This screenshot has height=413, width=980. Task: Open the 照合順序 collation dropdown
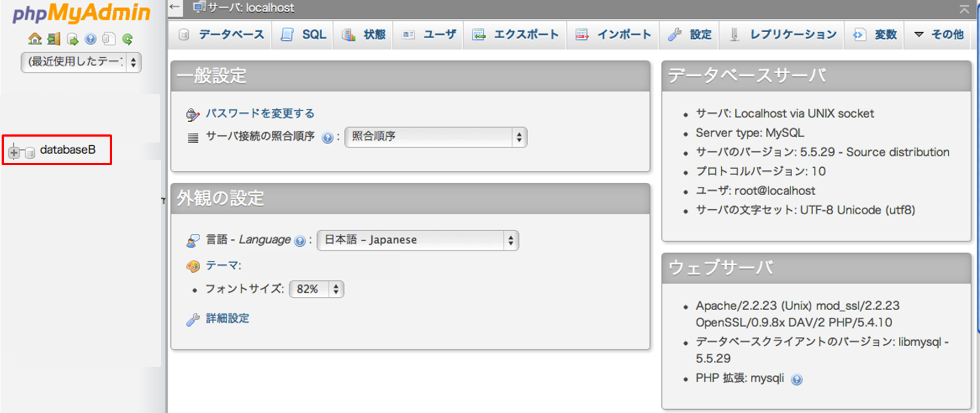pyautogui.click(x=436, y=137)
